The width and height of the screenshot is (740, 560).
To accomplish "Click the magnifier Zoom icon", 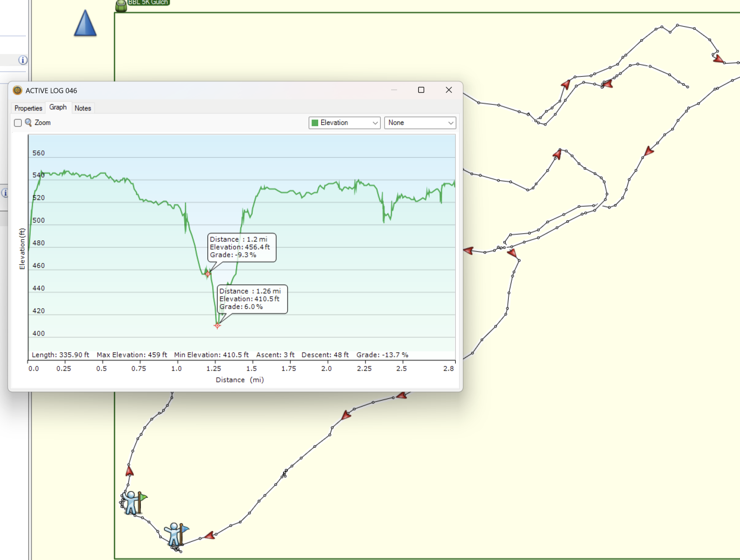I will click(x=28, y=123).
